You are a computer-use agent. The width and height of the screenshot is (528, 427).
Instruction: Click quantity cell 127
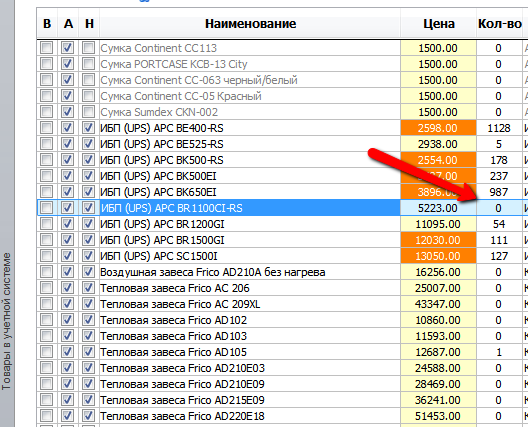tap(499, 256)
